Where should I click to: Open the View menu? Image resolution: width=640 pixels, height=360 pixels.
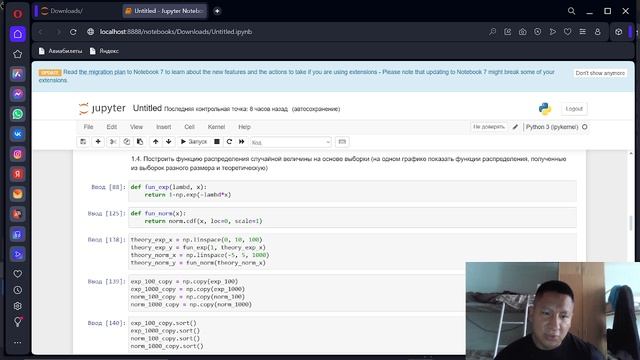click(x=136, y=127)
